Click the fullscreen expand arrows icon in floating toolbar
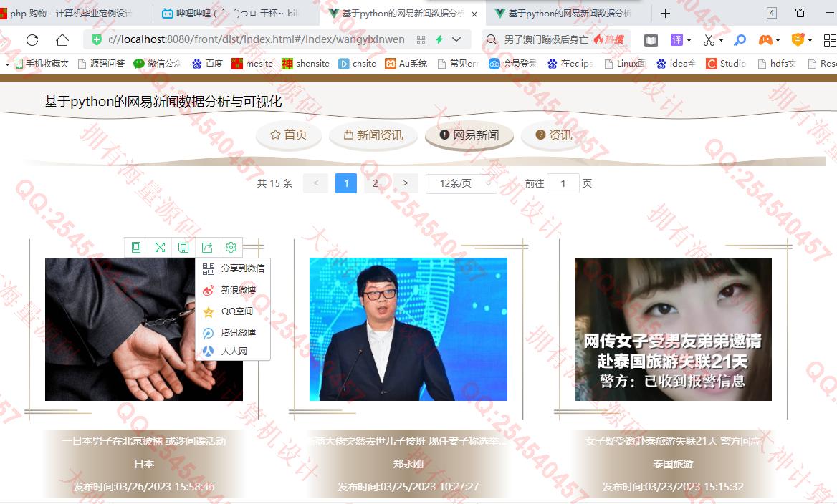 [160, 248]
